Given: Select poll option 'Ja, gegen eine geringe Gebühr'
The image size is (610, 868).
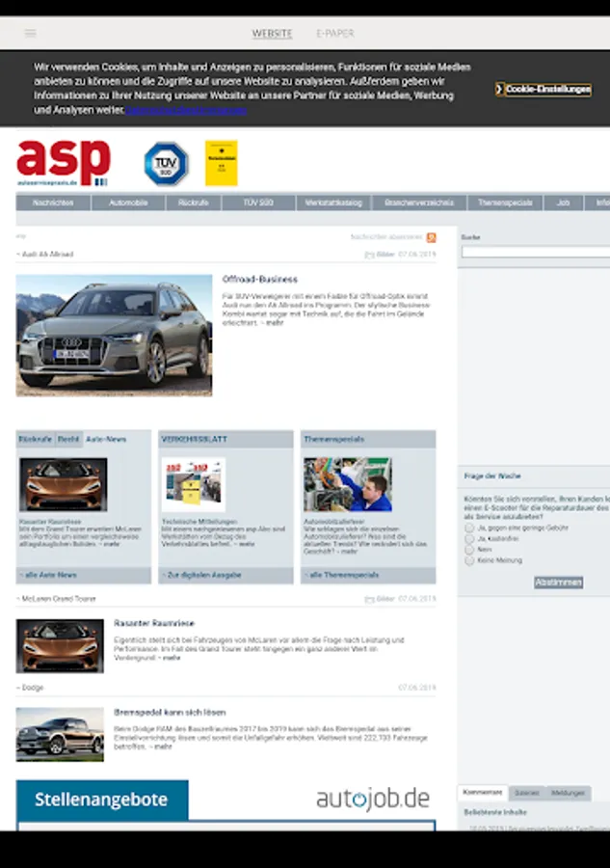Looking at the screenshot, I should pyautogui.click(x=469, y=529).
